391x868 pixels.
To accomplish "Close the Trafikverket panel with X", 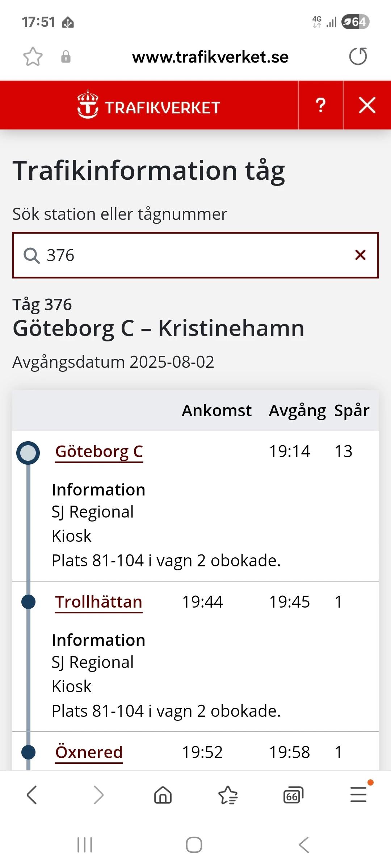I will click(367, 105).
